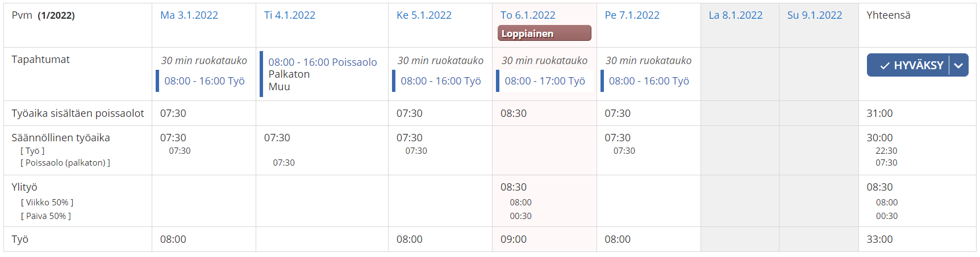Open the Ma 3.1.2022 date link
Viewport: 980px width, 257px height.
tap(189, 15)
